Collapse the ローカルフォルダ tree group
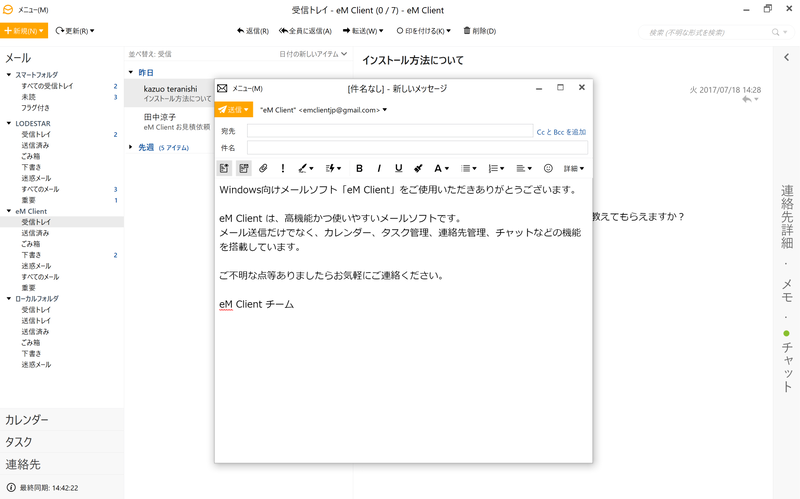This screenshot has height=499, width=800. point(9,298)
